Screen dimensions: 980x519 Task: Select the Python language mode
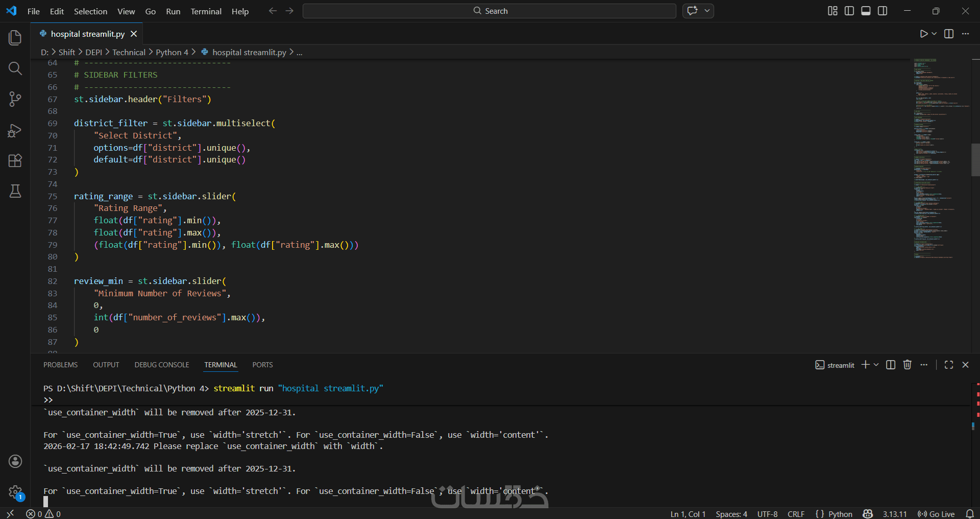pyautogui.click(x=840, y=514)
